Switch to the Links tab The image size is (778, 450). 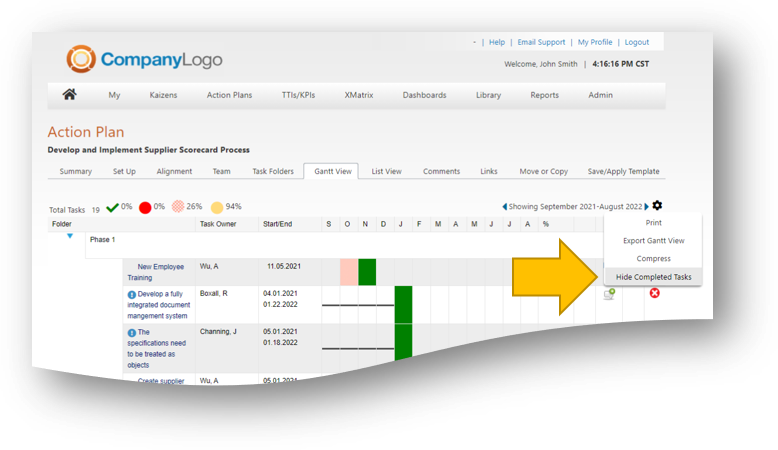coord(489,171)
